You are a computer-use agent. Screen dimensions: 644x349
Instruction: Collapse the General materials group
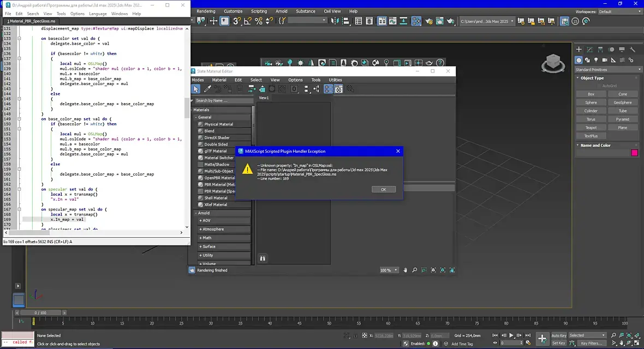[196, 117]
